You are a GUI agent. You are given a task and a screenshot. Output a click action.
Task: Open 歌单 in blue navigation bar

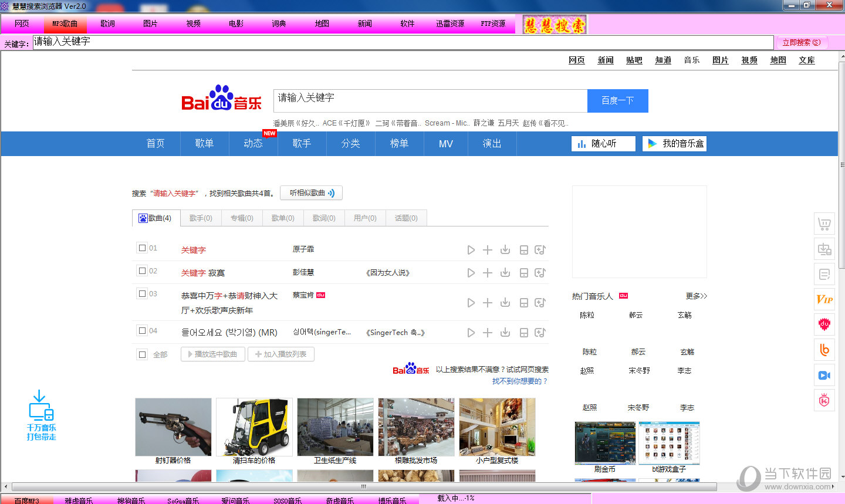click(x=204, y=143)
